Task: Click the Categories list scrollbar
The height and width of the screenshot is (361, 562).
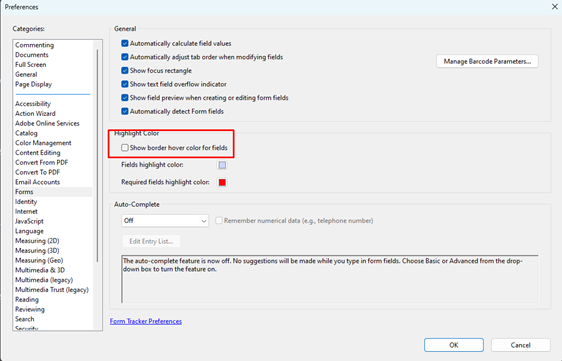Action: click(x=97, y=156)
